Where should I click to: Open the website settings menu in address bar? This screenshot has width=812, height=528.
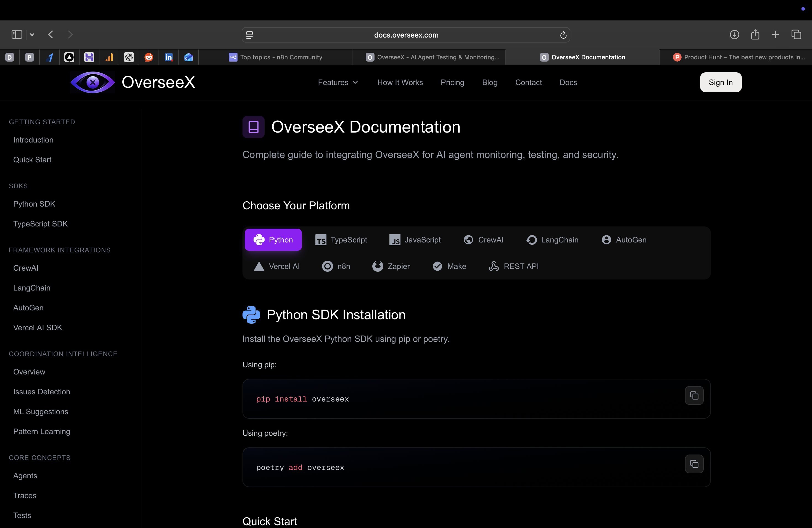point(249,35)
